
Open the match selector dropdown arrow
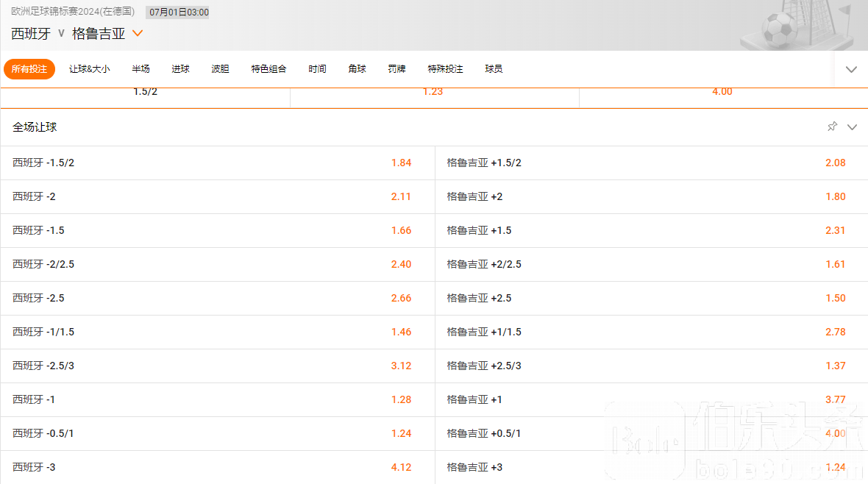click(137, 33)
